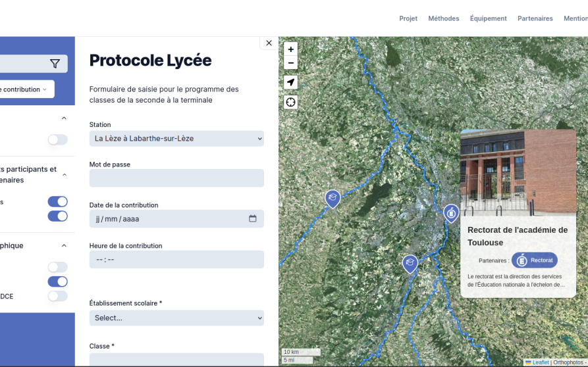
Task: Collapse the participants et partenaires section
Action: pos(64,174)
